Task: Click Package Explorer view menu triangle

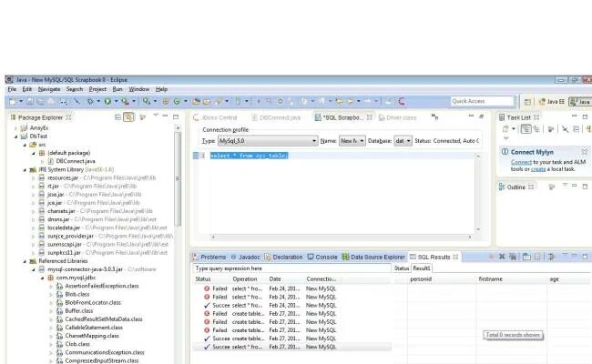Action: click(x=156, y=116)
